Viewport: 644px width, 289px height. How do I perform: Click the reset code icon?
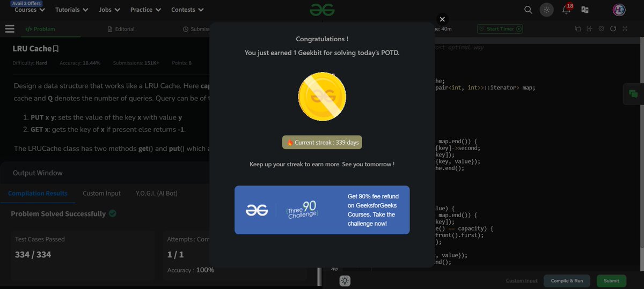[x=613, y=29]
